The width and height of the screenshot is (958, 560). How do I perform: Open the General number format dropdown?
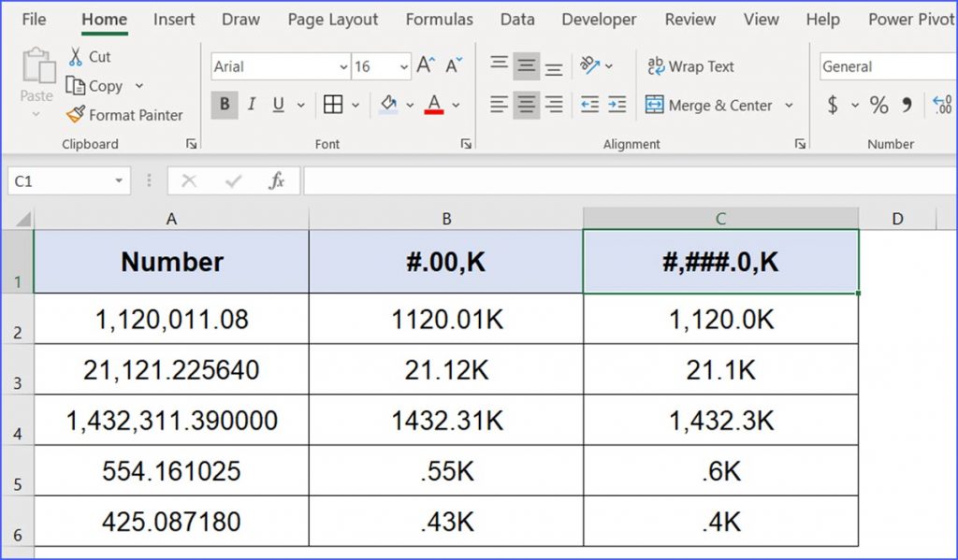887,66
